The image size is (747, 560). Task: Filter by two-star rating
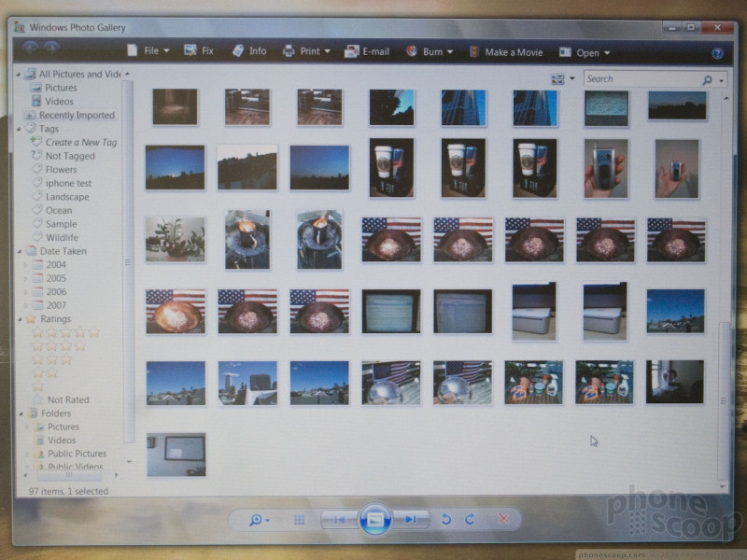pos(44,373)
